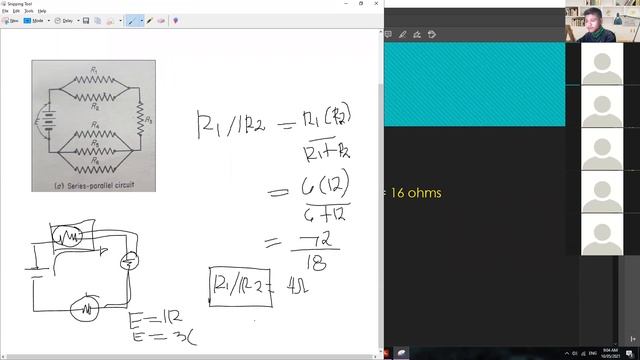Select the fourth participant avatar tile
The height and width of the screenshot is (360, 640).
click(x=602, y=191)
